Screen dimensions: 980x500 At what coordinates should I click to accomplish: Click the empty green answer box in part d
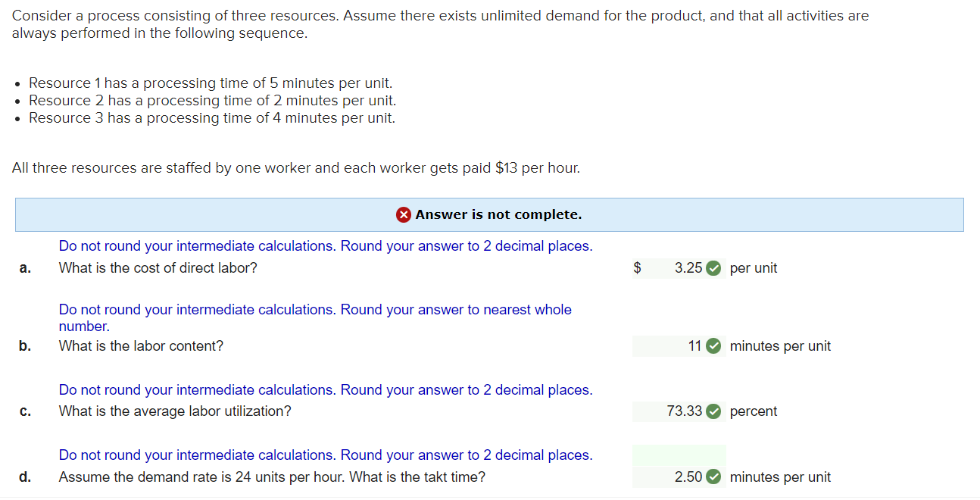pyautogui.click(x=679, y=453)
